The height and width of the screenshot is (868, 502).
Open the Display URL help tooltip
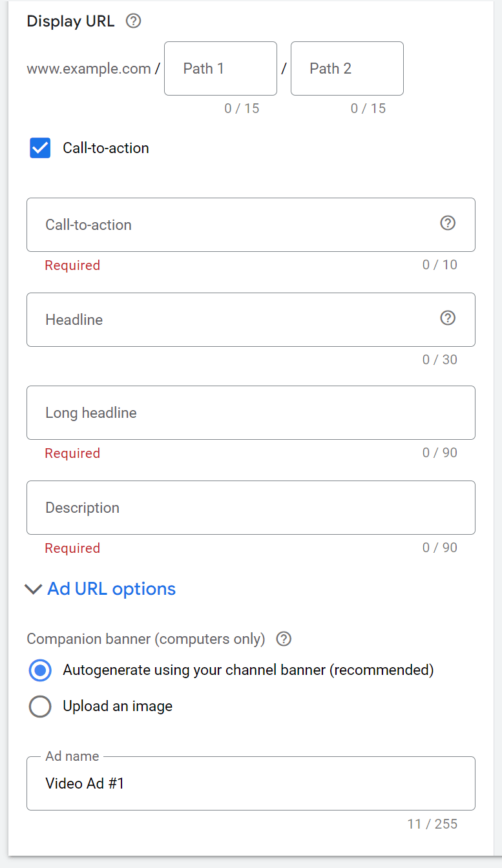(x=133, y=21)
